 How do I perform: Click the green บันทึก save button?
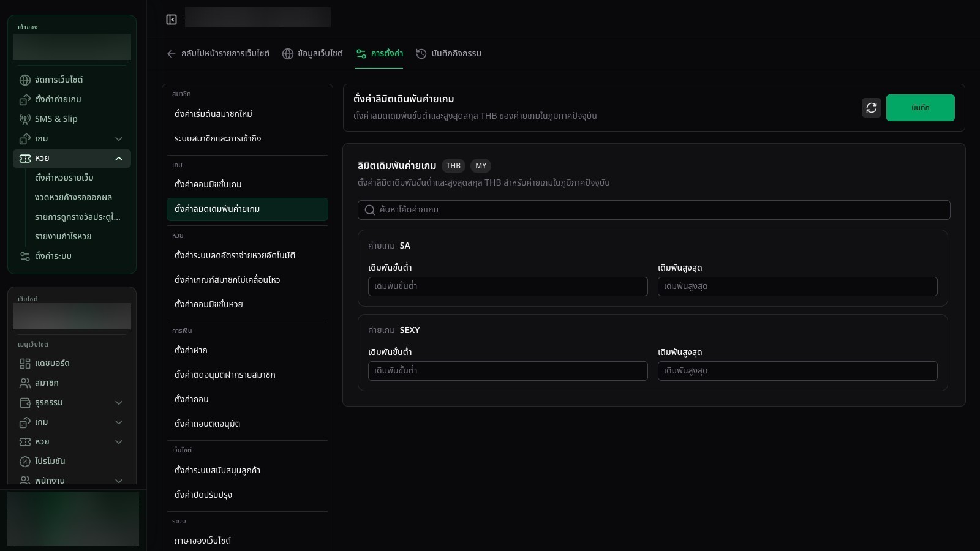(920, 108)
